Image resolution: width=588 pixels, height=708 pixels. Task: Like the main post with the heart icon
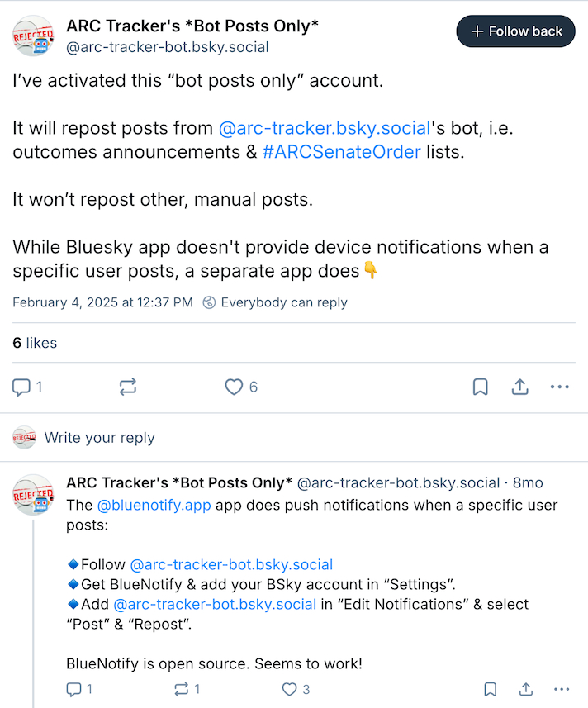(235, 387)
